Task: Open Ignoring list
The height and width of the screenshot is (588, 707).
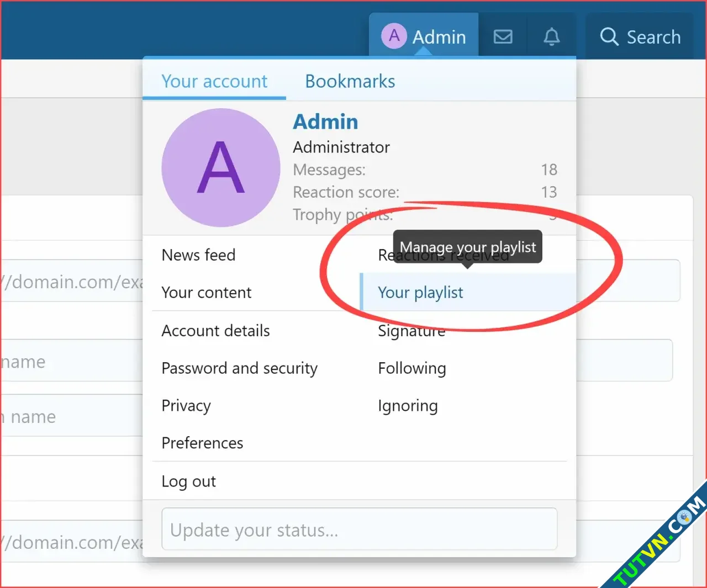Action: click(x=408, y=406)
